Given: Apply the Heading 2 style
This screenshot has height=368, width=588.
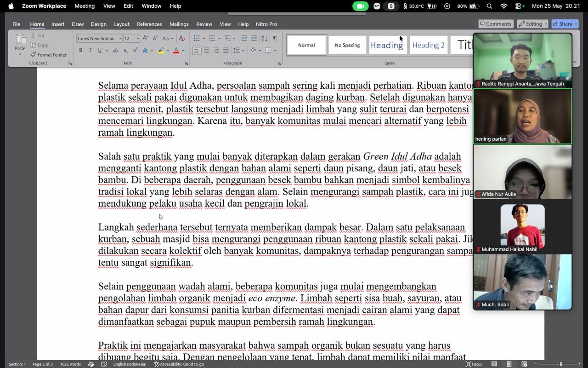Looking at the screenshot, I should [428, 45].
